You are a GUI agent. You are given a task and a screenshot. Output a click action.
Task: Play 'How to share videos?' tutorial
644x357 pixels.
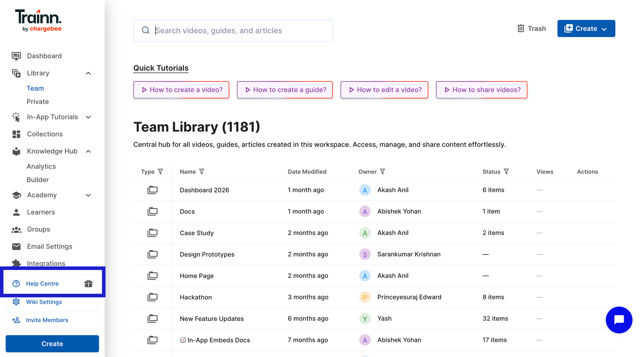click(482, 90)
